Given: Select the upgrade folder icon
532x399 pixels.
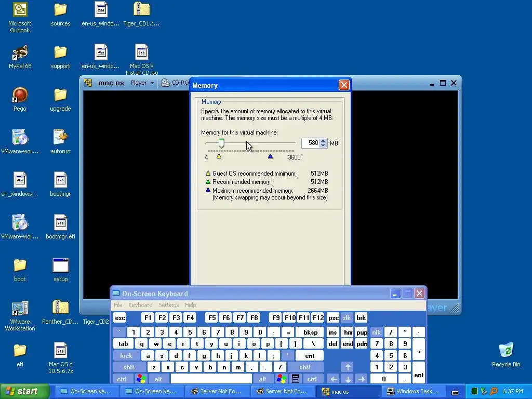Looking at the screenshot, I should 60,99.
